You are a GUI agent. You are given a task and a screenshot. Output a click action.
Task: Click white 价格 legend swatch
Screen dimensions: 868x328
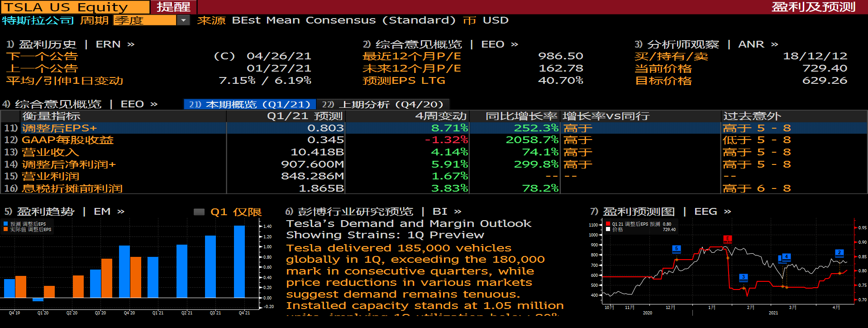coord(608,229)
